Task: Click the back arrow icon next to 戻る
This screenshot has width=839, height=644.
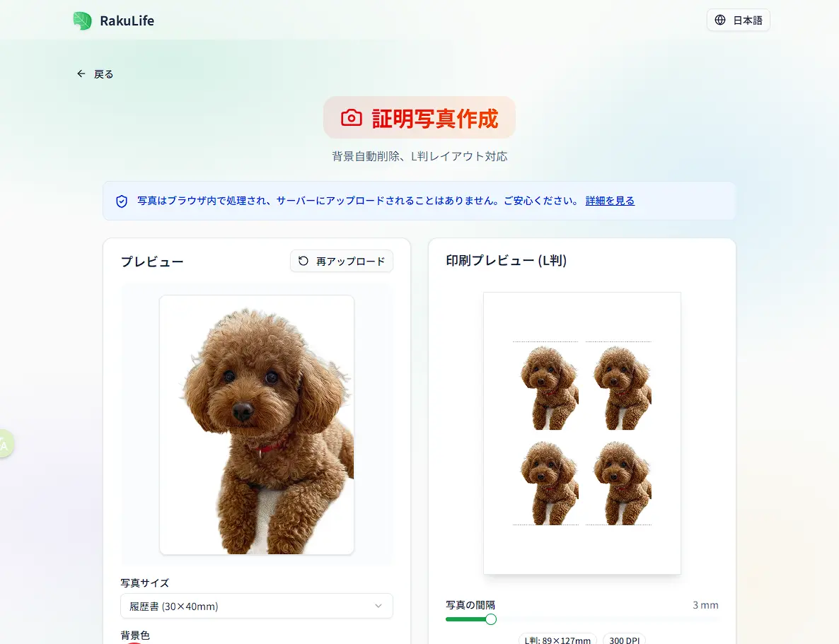Action: click(x=81, y=74)
